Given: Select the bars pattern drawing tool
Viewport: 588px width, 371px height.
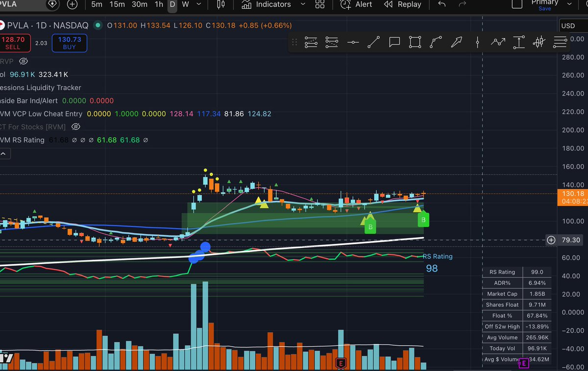Looking at the screenshot, I should (539, 43).
